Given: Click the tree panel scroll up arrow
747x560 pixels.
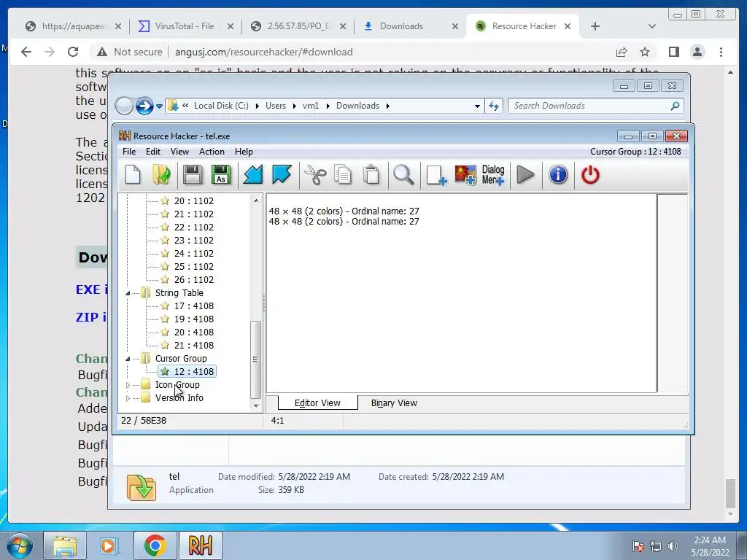Looking at the screenshot, I should click(x=256, y=201).
